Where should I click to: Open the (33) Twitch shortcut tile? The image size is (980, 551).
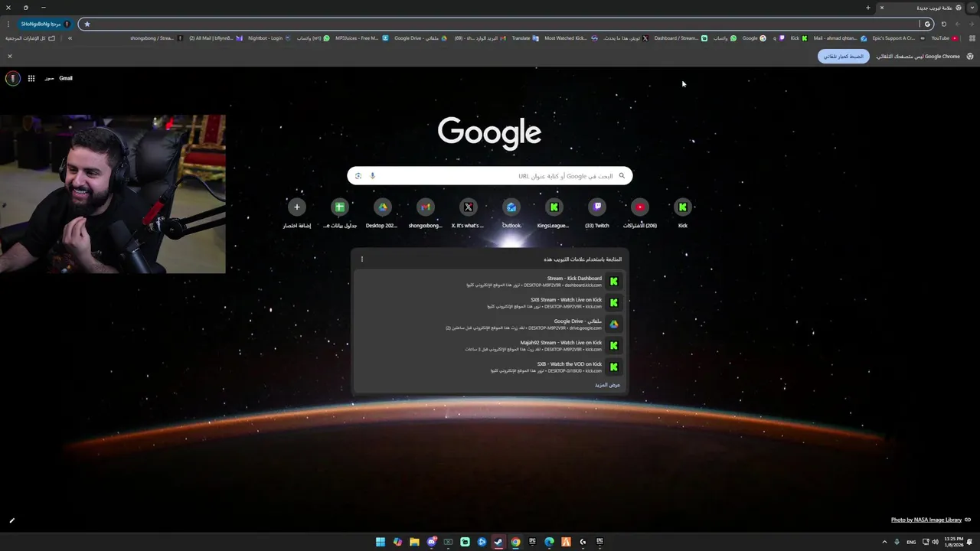[x=596, y=212]
